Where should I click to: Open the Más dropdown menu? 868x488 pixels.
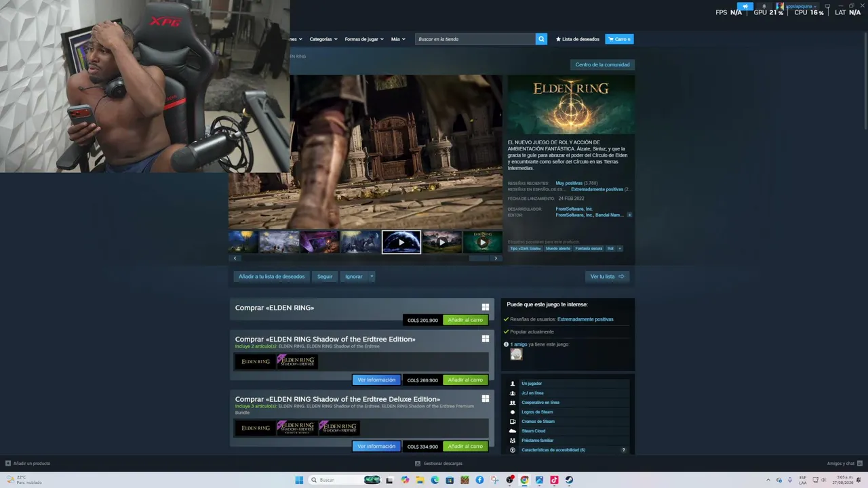(398, 39)
